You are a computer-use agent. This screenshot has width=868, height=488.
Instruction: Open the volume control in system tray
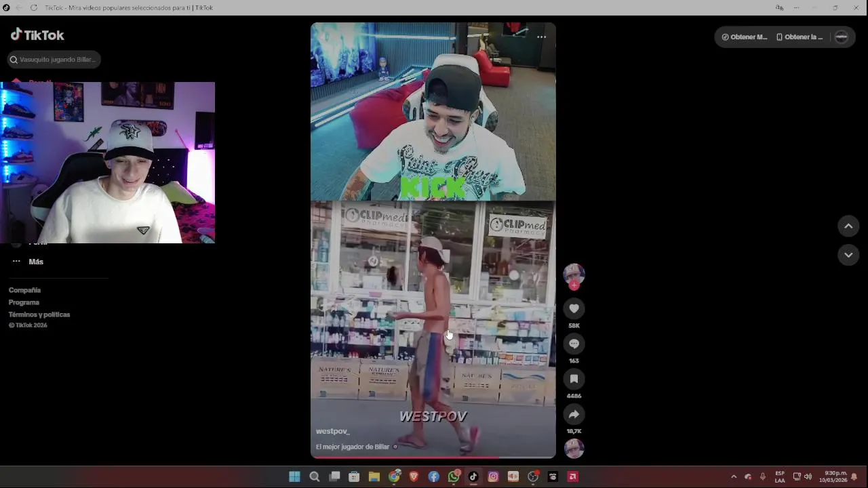808,476
